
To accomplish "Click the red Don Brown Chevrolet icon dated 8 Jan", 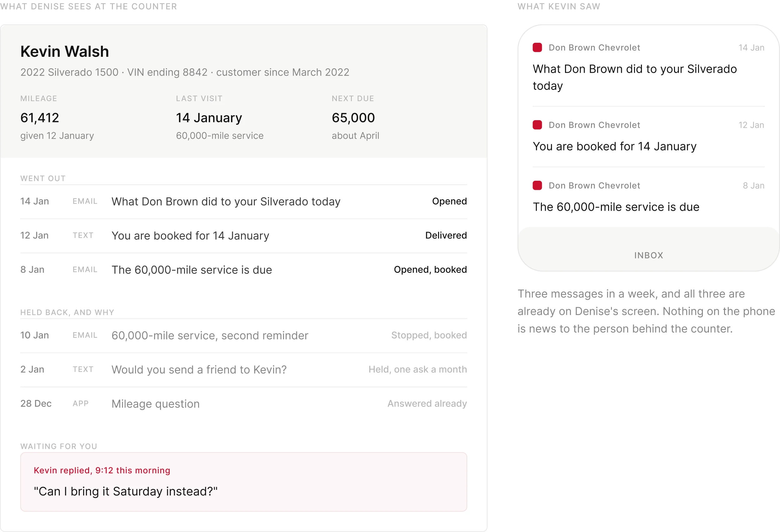I will coord(537,186).
